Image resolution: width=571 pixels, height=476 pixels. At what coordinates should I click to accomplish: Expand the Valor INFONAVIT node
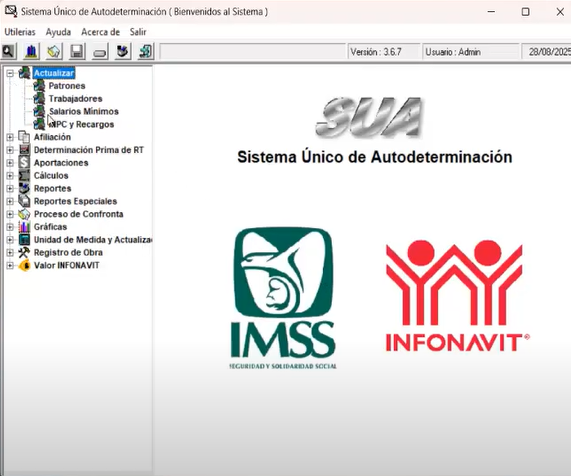tap(10, 265)
